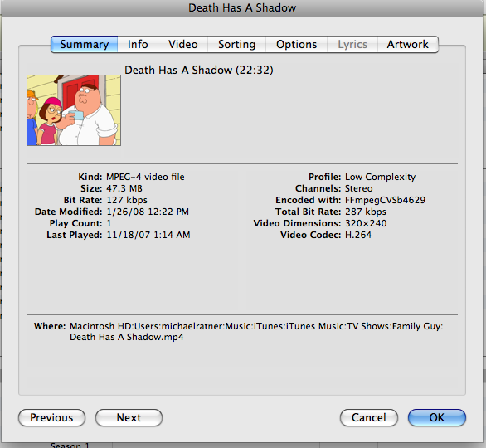Click the dimmed Lyrics tab
486x448 pixels.
point(352,44)
